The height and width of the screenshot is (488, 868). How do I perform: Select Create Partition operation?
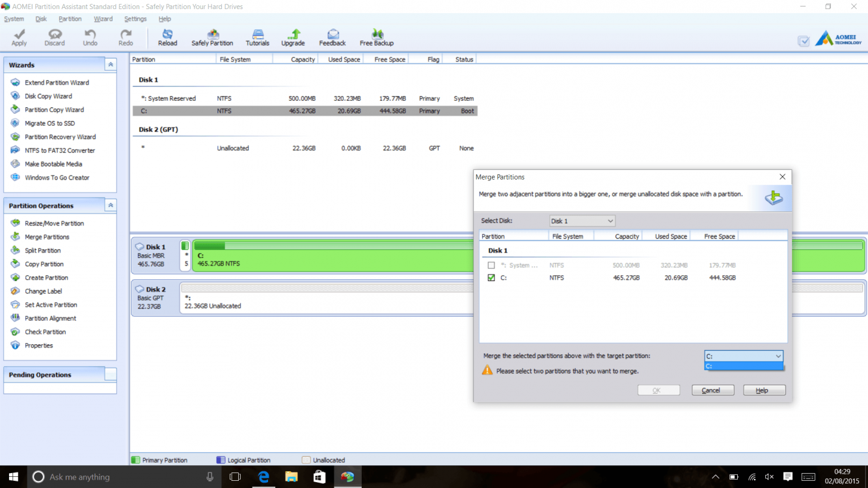point(40,278)
